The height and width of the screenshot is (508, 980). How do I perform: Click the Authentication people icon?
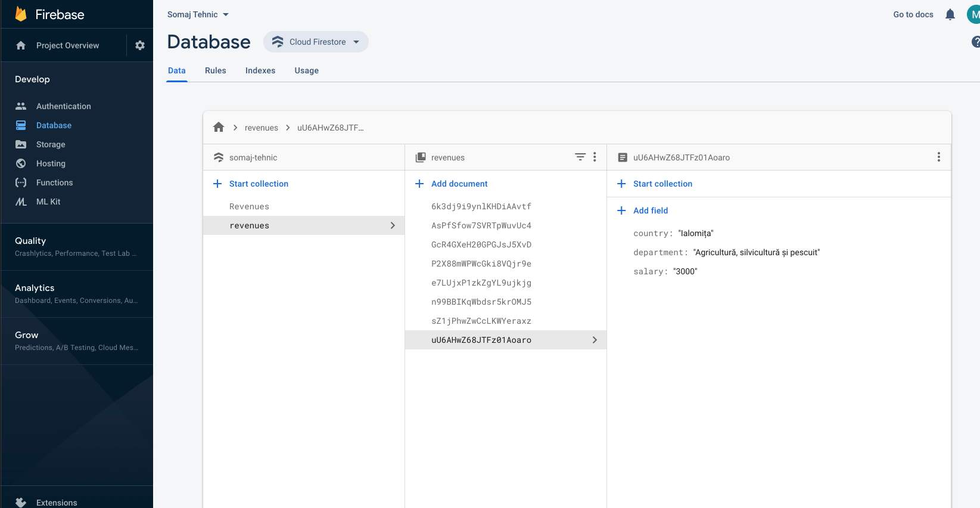21,106
